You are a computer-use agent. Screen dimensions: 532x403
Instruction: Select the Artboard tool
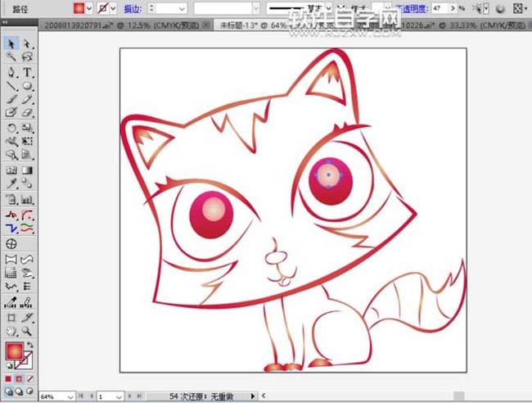click(11, 318)
